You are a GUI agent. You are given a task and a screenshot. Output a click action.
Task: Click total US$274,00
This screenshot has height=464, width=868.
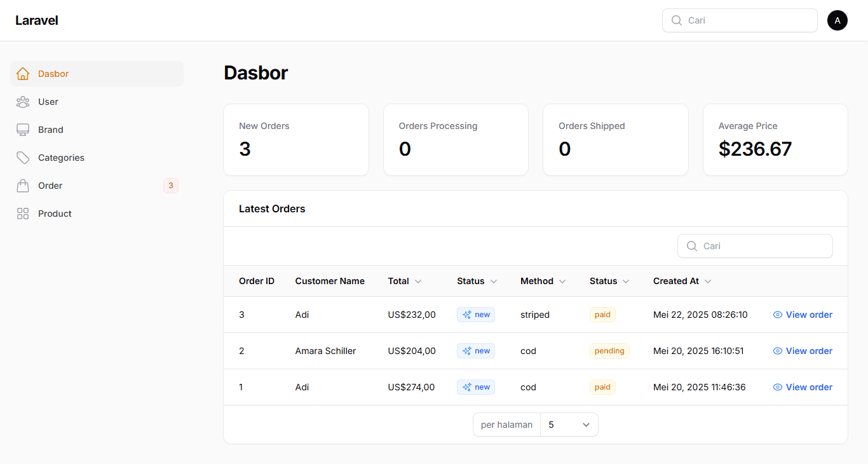point(412,387)
